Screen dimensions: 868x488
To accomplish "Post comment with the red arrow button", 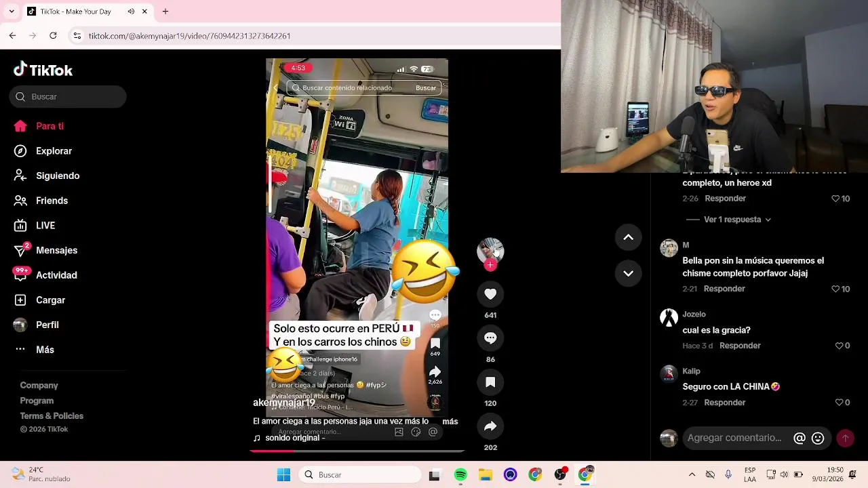I will point(845,439).
